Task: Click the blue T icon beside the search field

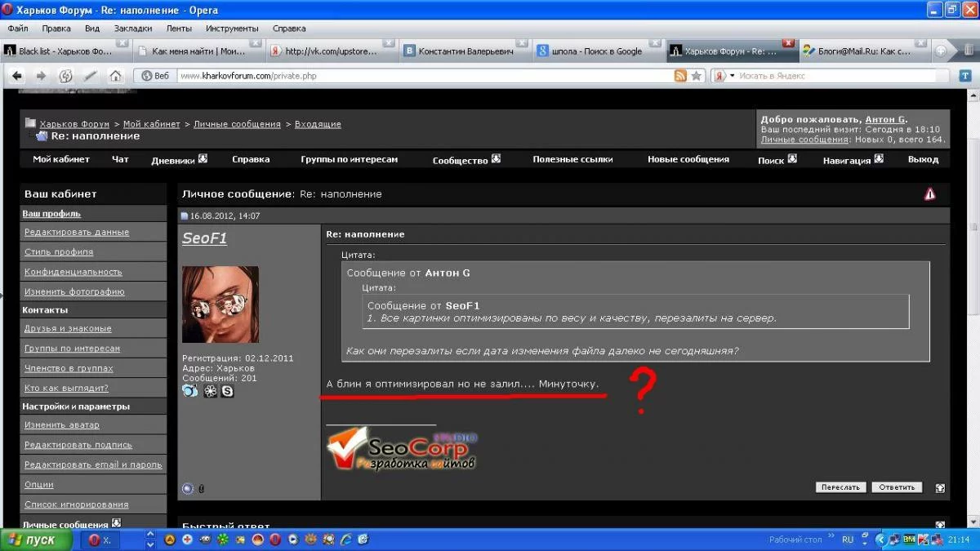Action: pos(964,76)
